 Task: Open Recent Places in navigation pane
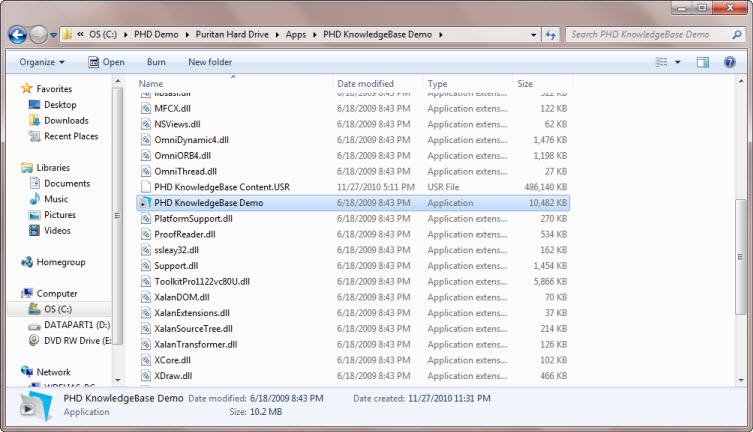71,136
